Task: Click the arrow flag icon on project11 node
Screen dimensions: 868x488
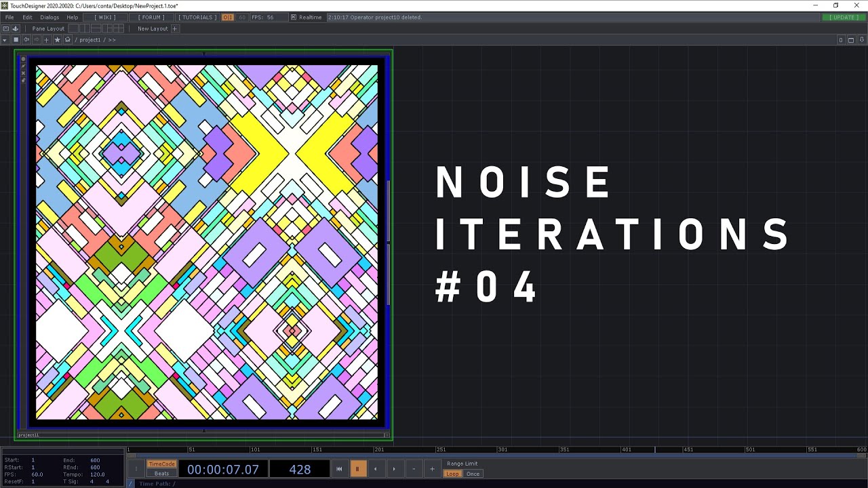Action: (23, 66)
